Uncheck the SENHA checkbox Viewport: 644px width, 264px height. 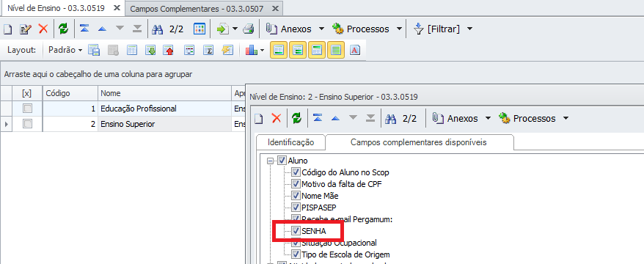pos(296,231)
